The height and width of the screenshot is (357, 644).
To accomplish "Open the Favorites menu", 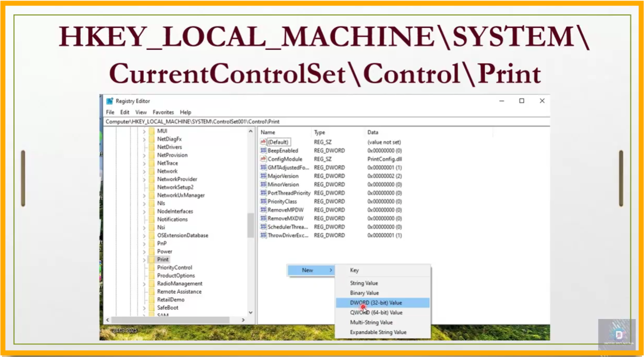I will point(163,112).
